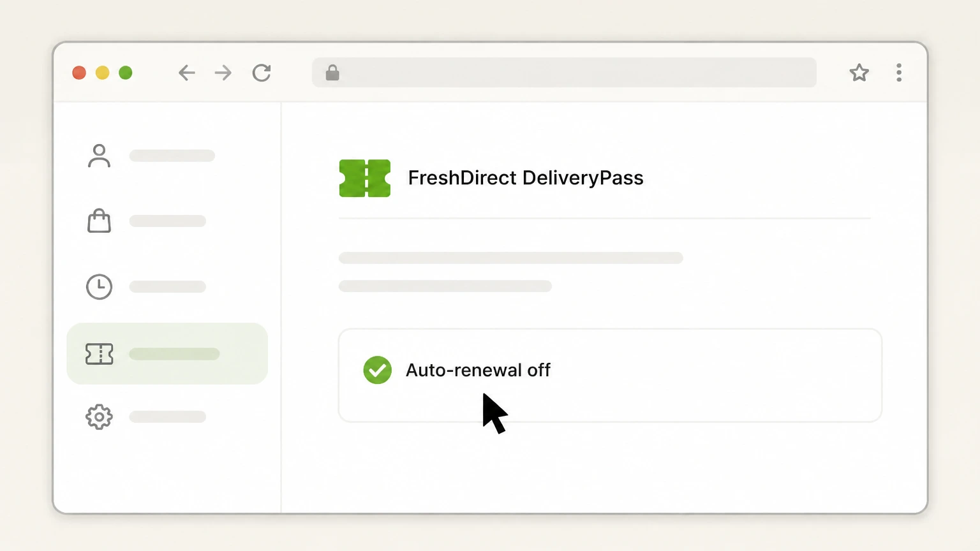Click into the address bar field

pos(564,73)
